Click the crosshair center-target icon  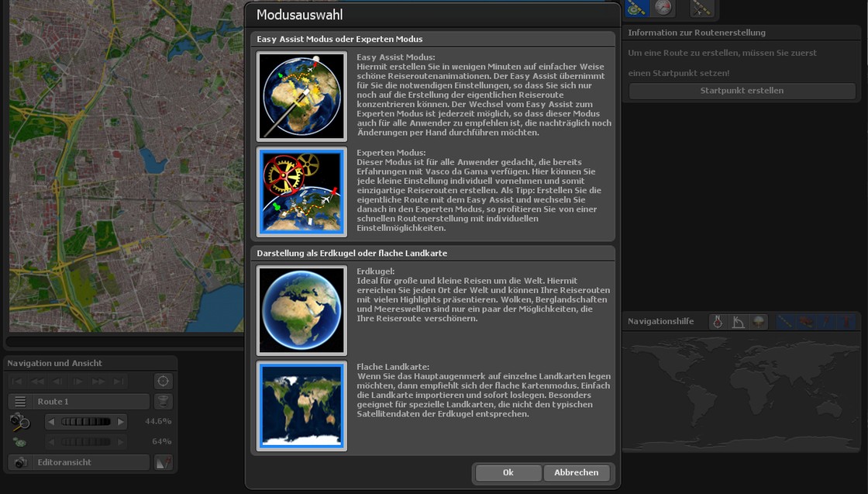click(x=163, y=381)
